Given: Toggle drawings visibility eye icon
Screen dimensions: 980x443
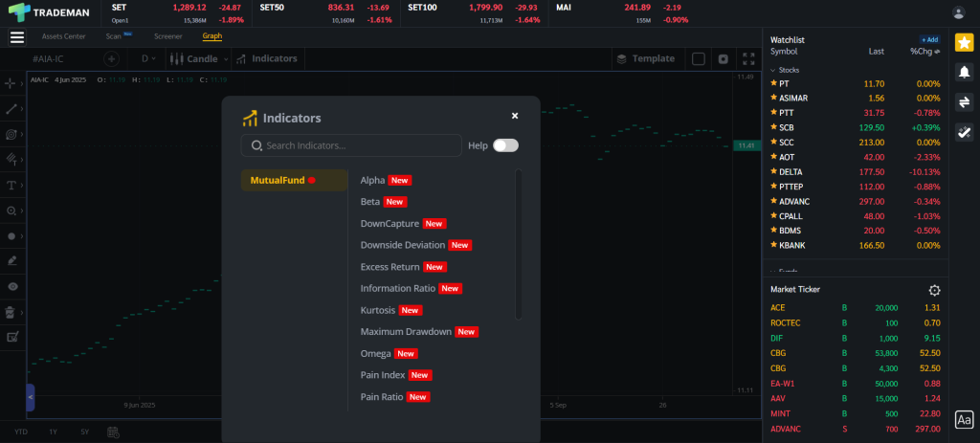Looking at the screenshot, I should pos(11,286).
